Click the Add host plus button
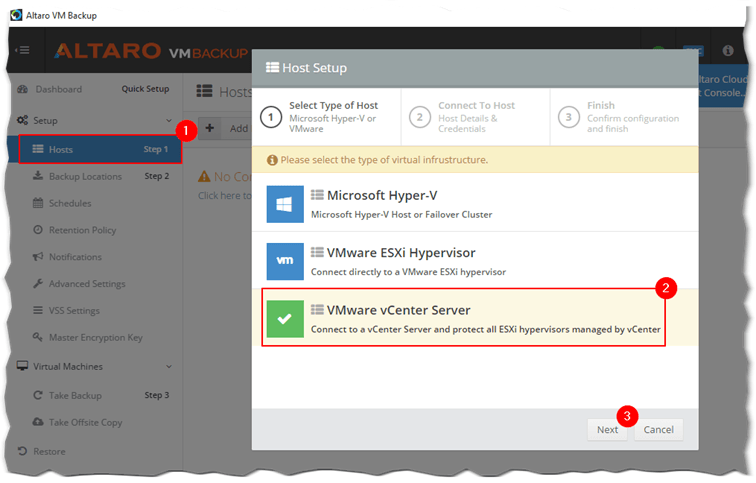 (x=210, y=128)
